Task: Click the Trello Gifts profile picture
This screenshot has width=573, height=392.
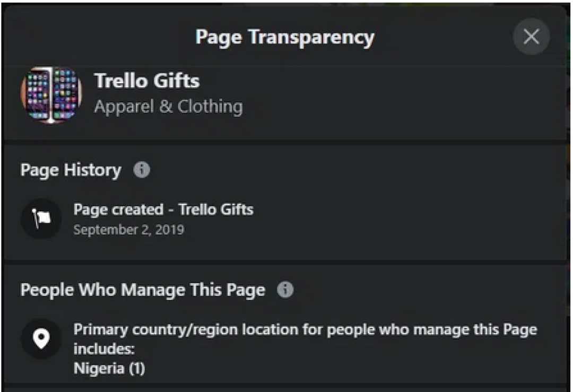Action: [x=51, y=95]
